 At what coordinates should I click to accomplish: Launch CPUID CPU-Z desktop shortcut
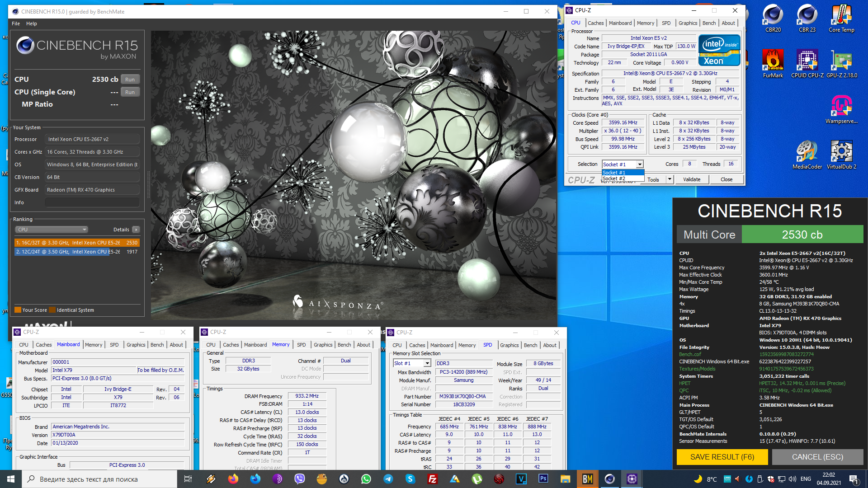[807, 64]
